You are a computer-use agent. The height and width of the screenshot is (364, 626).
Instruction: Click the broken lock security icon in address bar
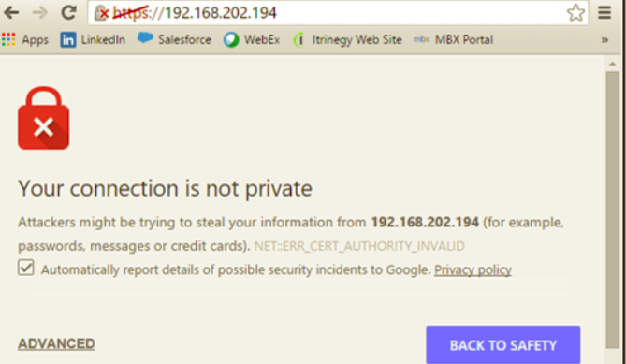101,13
